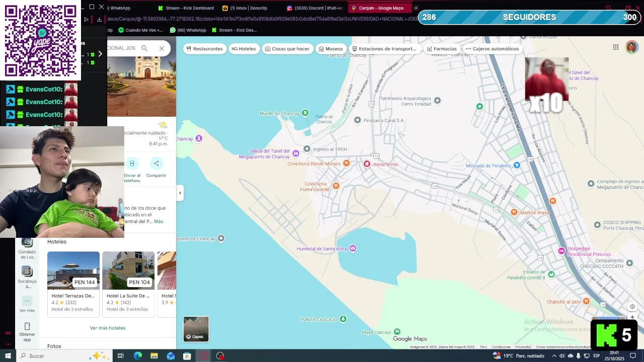Open Hotel La Suite De... card

pyautogui.click(x=128, y=284)
